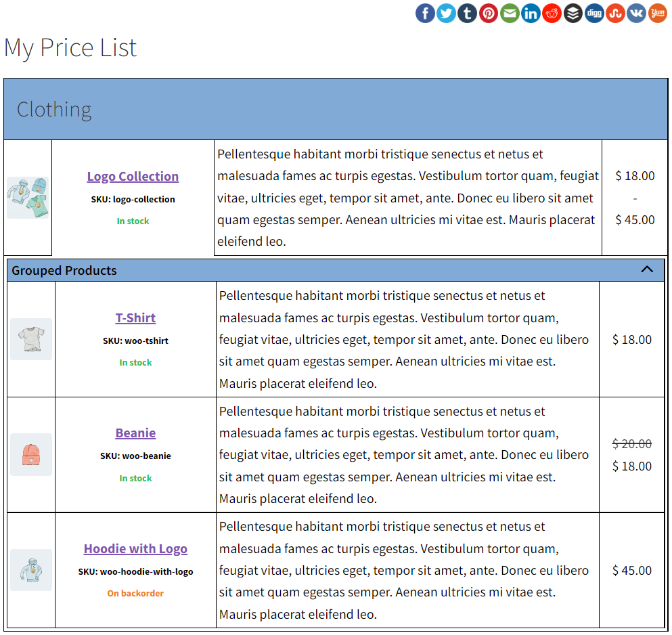This screenshot has height=635, width=672.
Task: Add to Buffer via stacked-layers icon
Action: pyautogui.click(x=573, y=13)
